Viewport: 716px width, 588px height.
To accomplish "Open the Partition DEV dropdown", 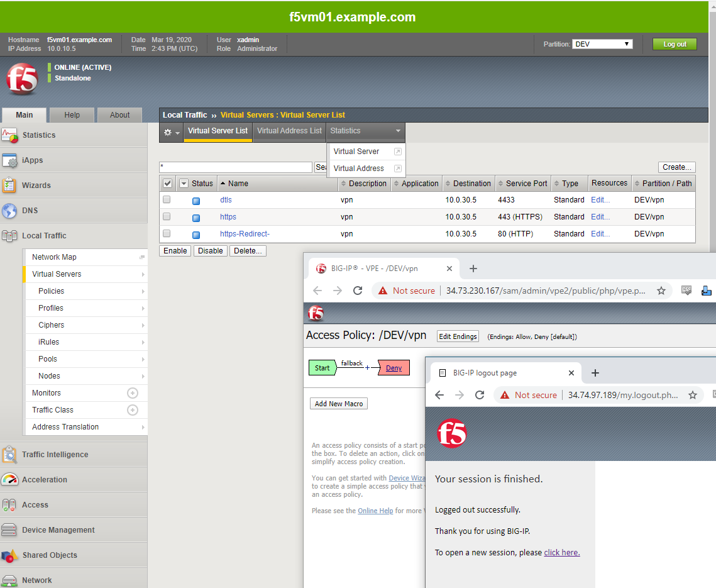I will coord(602,44).
